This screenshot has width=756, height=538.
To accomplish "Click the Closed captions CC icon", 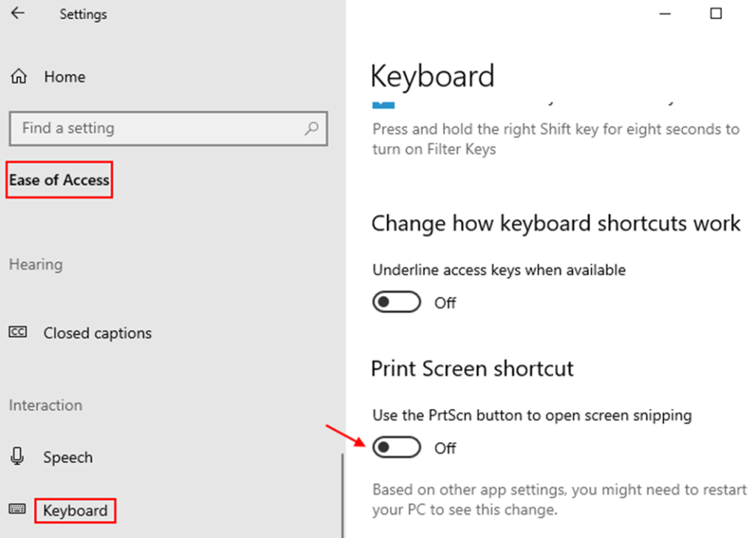I will click(x=18, y=333).
